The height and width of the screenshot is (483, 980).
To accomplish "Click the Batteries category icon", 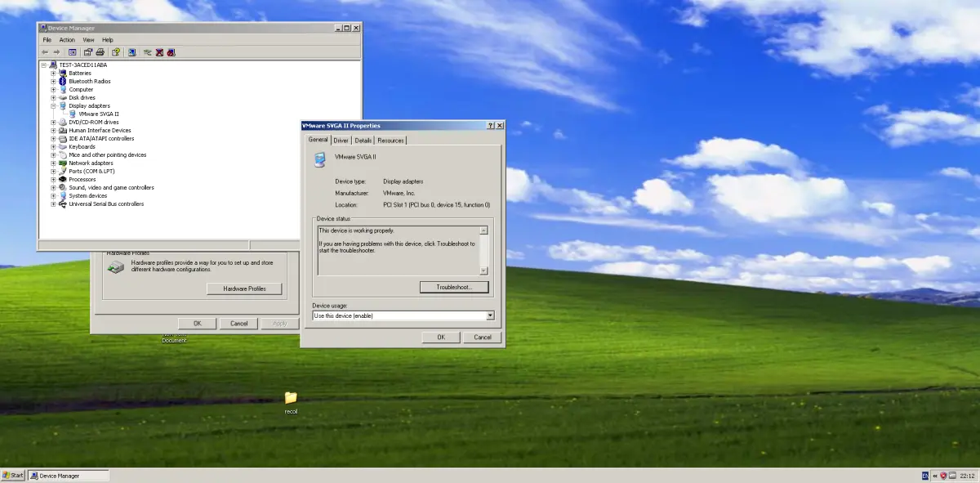I will [x=63, y=73].
